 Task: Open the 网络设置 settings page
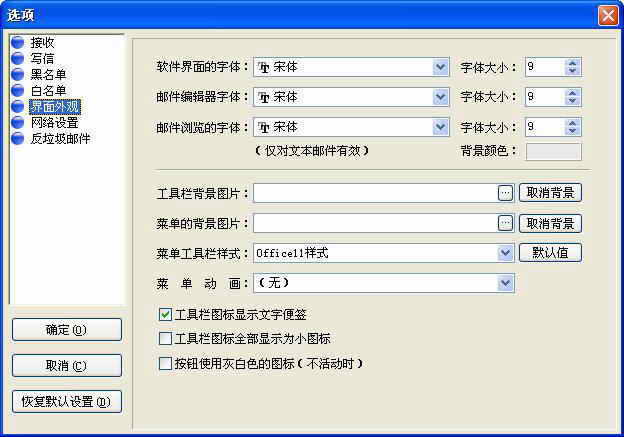(x=54, y=123)
